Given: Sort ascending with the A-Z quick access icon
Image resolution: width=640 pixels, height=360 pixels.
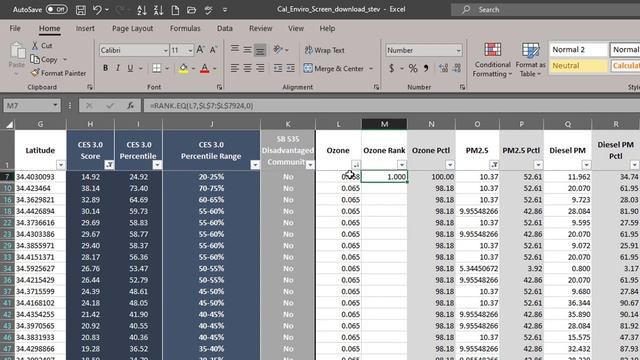Looking at the screenshot, I should (142, 10).
